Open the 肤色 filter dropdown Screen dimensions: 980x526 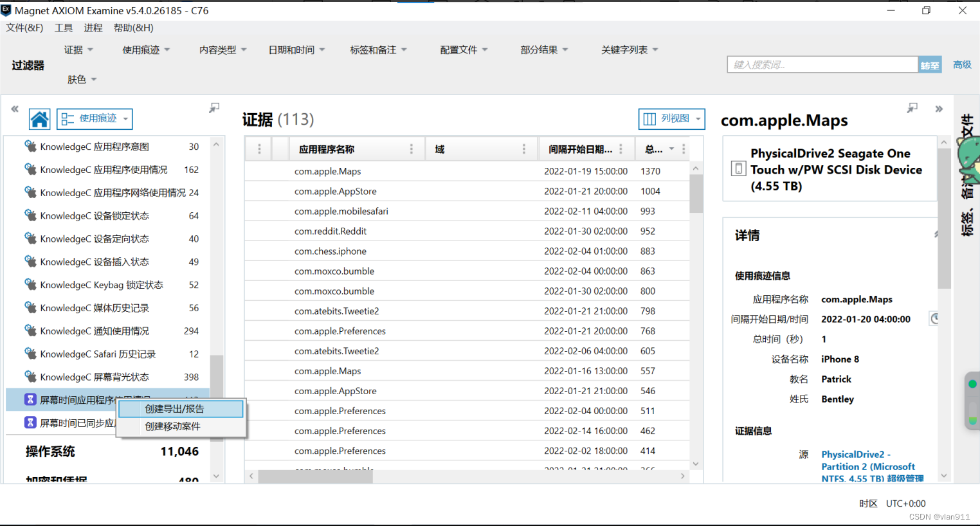(82, 79)
